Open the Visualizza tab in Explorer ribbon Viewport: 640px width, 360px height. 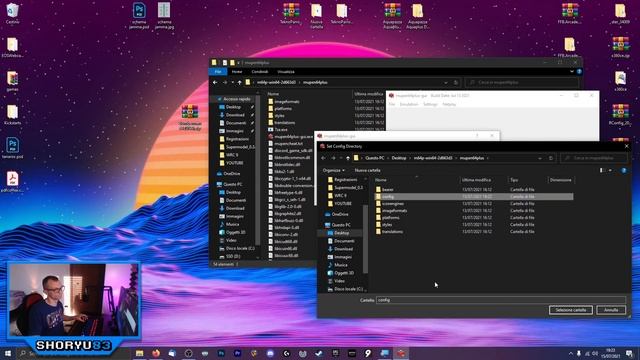[286, 72]
